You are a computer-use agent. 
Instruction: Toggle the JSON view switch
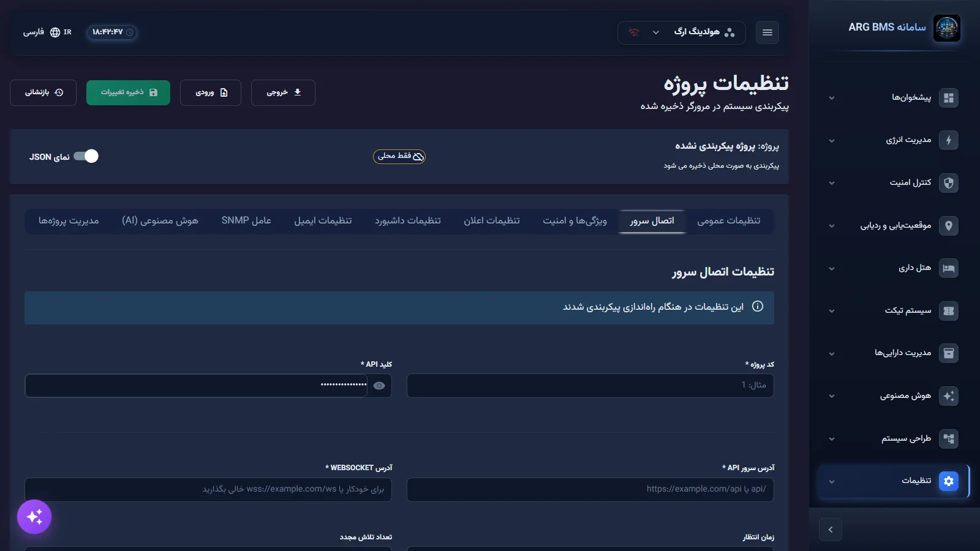click(86, 156)
